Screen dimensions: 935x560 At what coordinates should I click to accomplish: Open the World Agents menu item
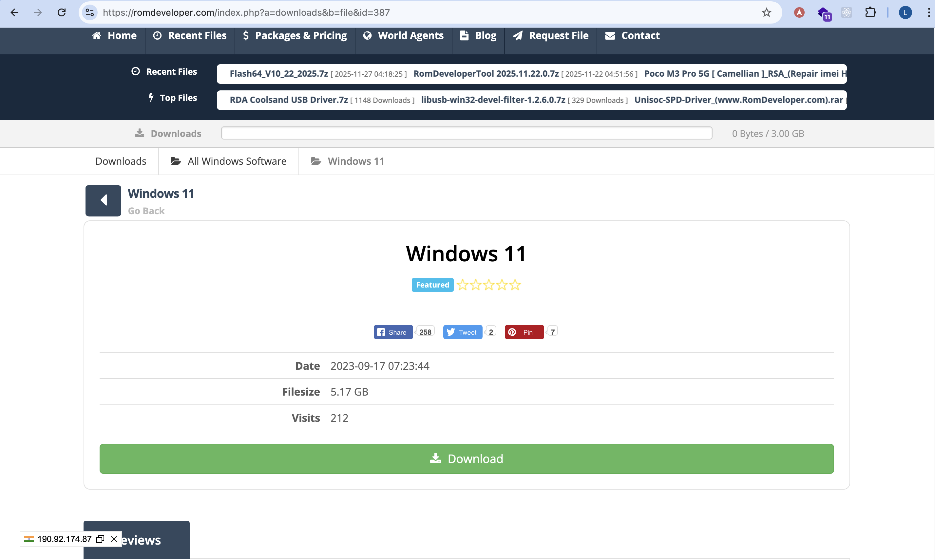coord(404,35)
